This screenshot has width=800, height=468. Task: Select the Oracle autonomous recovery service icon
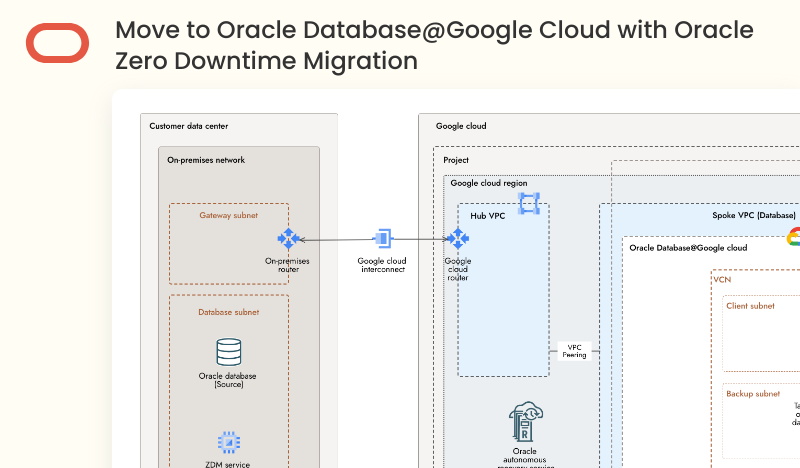526,421
